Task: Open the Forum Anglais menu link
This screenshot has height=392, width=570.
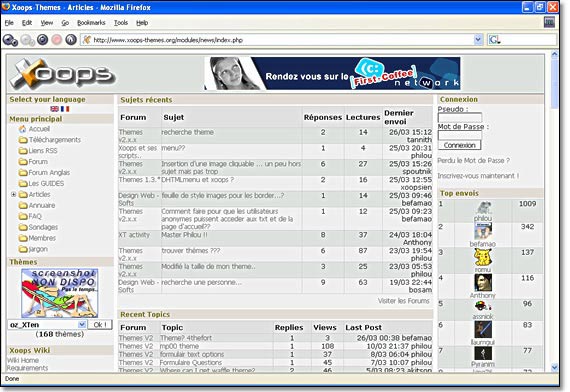Action: coord(49,172)
